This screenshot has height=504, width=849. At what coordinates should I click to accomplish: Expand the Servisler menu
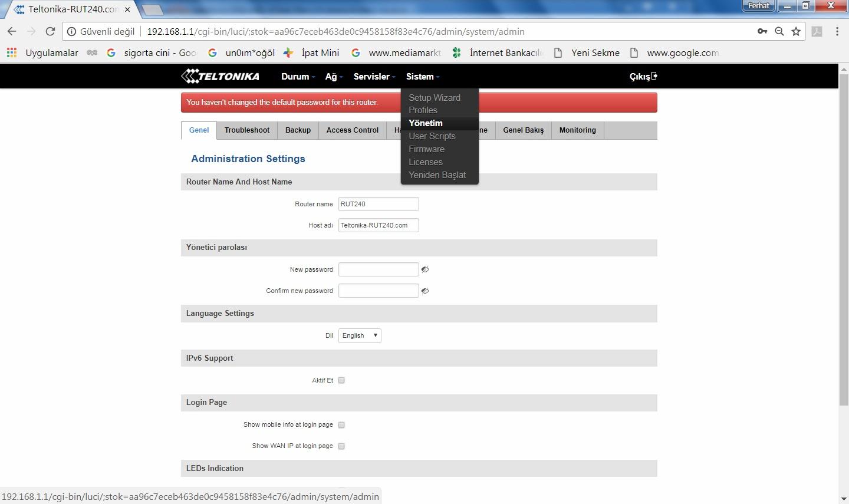click(374, 76)
